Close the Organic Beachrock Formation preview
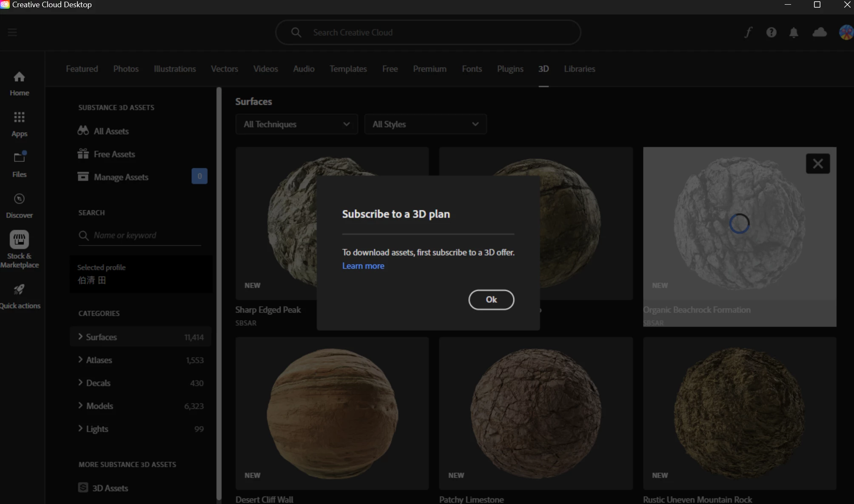The height and width of the screenshot is (504, 854). 817,164
